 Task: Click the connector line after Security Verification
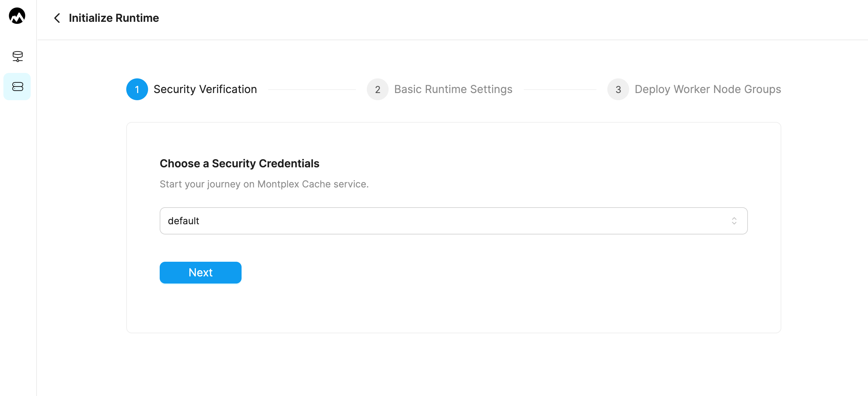(x=312, y=90)
